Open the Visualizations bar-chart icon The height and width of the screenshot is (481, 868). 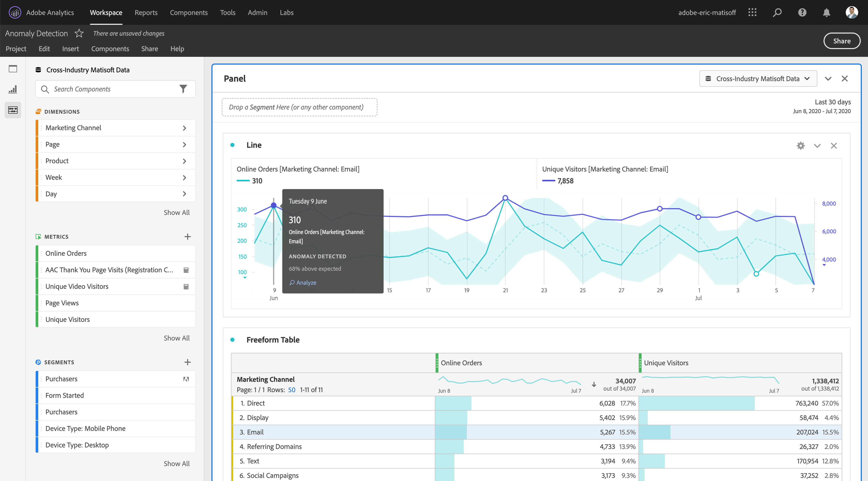[13, 89]
